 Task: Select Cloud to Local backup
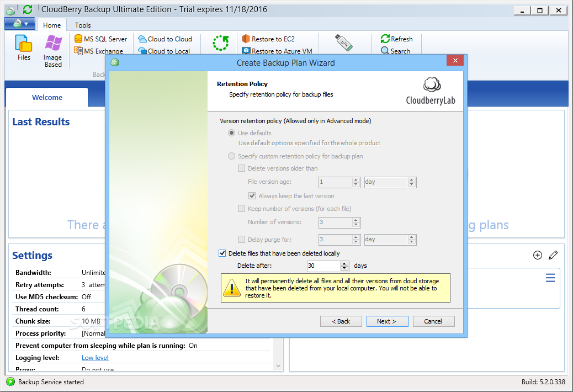click(x=164, y=51)
